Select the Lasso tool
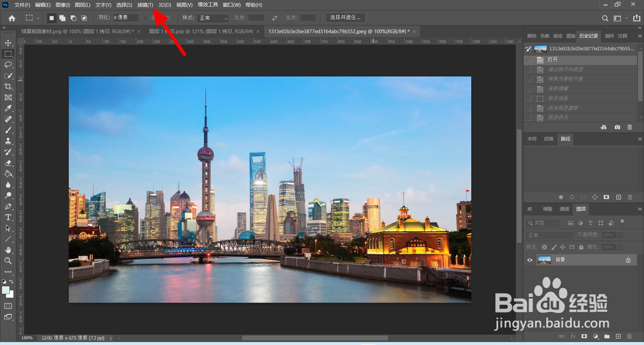The height and width of the screenshot is (345, 644). (8, 65)
